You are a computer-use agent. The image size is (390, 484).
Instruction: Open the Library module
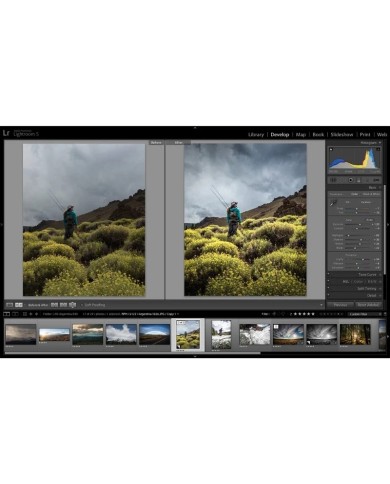point(256,135)
